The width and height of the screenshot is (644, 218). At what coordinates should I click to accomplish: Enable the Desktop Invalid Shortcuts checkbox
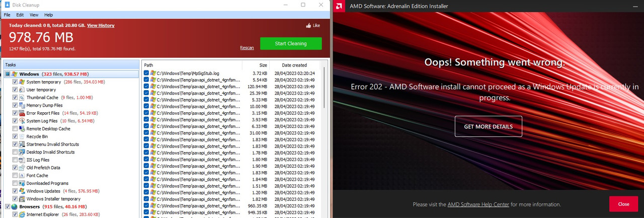point(15,152)
